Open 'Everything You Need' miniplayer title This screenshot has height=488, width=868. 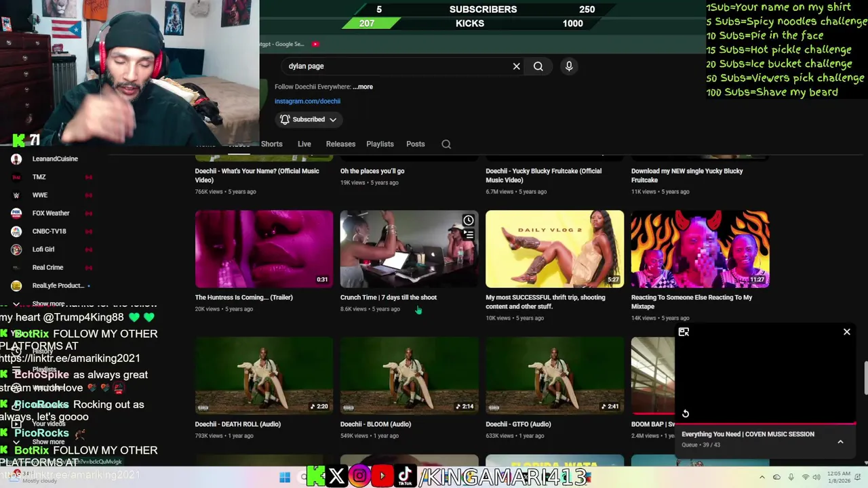coord(748,434)
